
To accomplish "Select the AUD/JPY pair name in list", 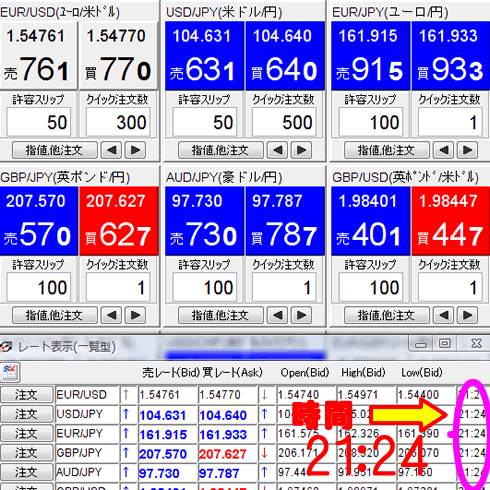I will 87,472.
